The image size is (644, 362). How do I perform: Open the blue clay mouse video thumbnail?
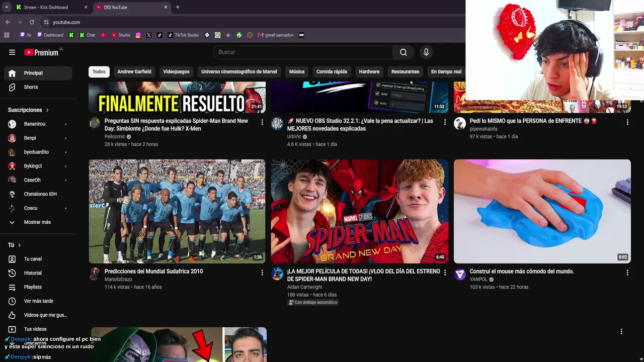tap(542, 211)
